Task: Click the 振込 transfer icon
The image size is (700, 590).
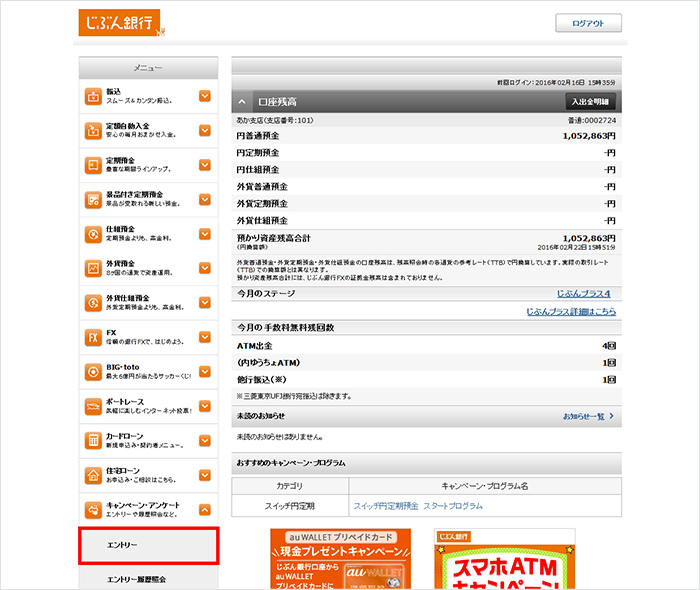Action: click(x=93, y=97)
